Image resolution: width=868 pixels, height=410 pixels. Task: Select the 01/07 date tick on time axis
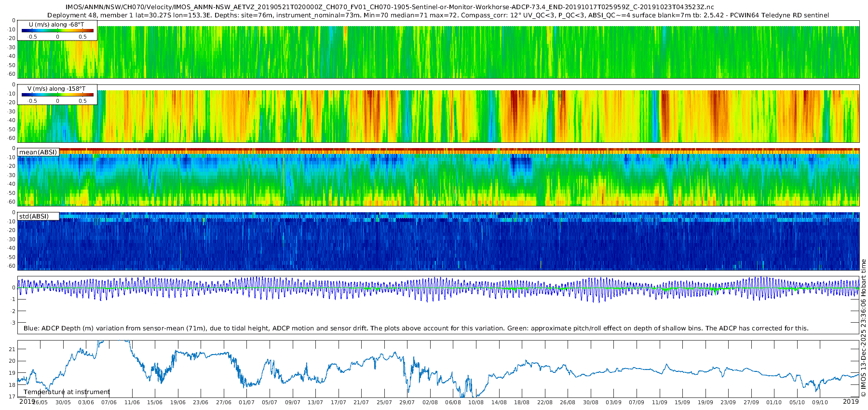click(246, 402)
